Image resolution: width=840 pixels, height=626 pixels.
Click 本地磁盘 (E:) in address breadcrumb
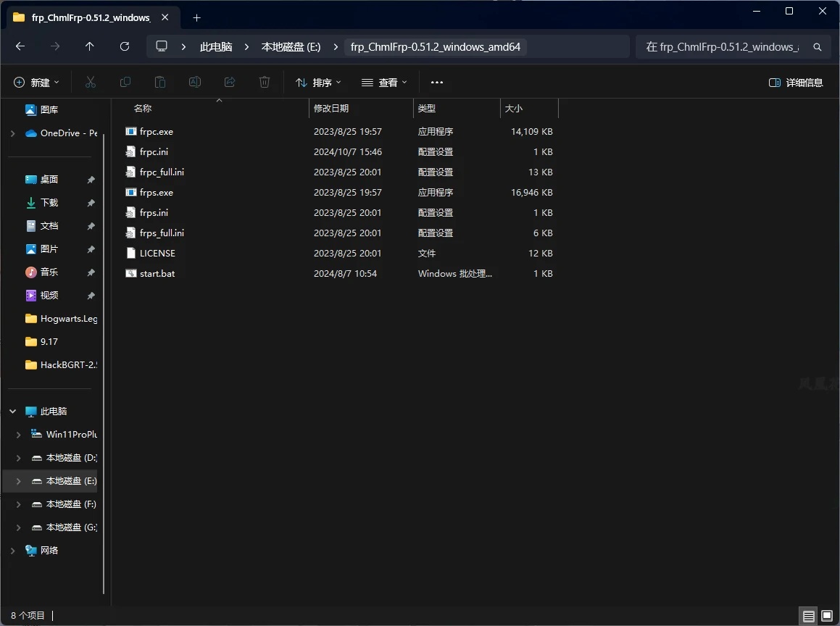click(x=291, y=46)
